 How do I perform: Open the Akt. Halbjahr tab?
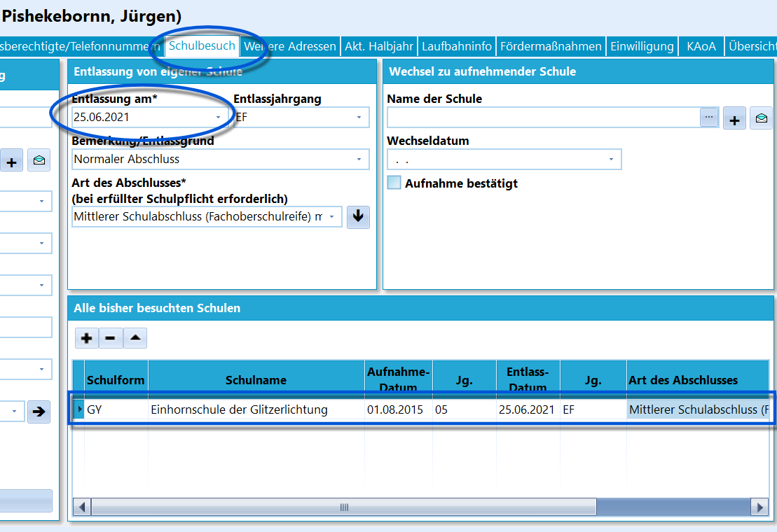[379, 46]
